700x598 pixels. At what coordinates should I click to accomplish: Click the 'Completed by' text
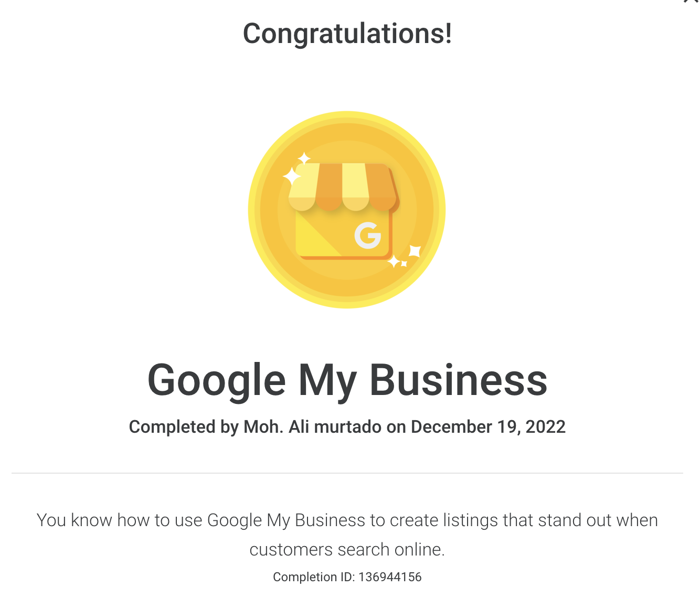pyautogui.click(x=184, y=427)
